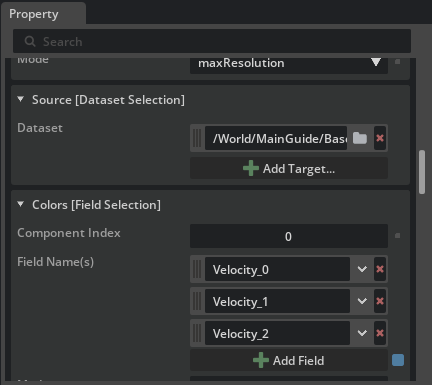Remove the Velocity_1 field

pos(380,301)
